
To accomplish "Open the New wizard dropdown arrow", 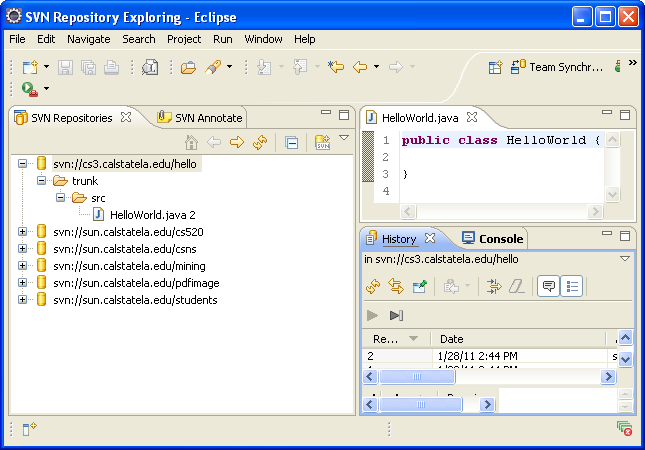I will click(46, 67).
